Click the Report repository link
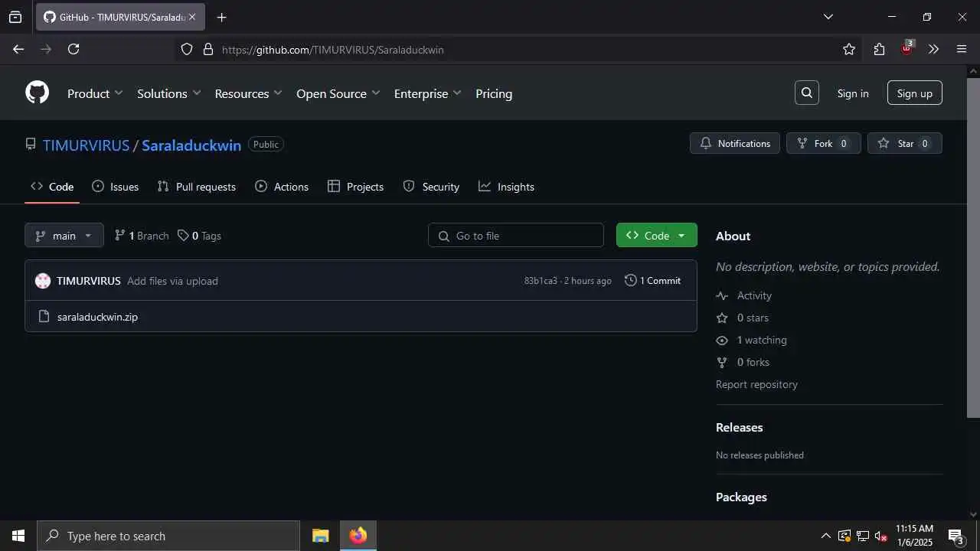Image resolution: width=980 pixels, height=551 pixels. click(756, 384)
